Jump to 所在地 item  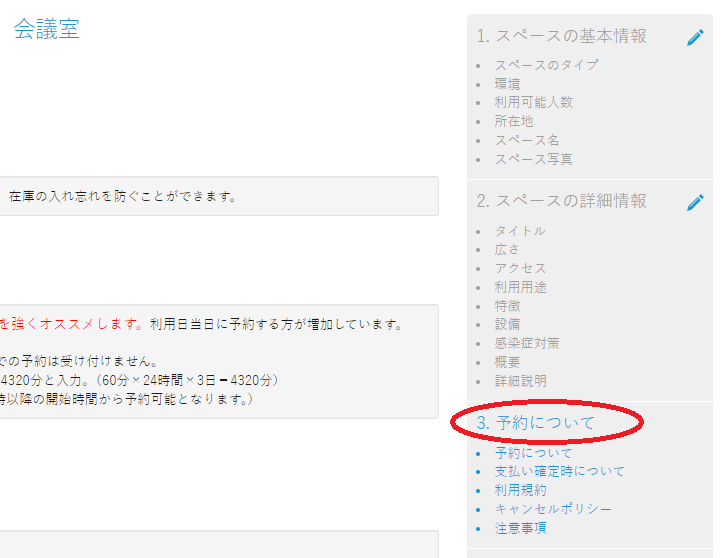point(514,121)
